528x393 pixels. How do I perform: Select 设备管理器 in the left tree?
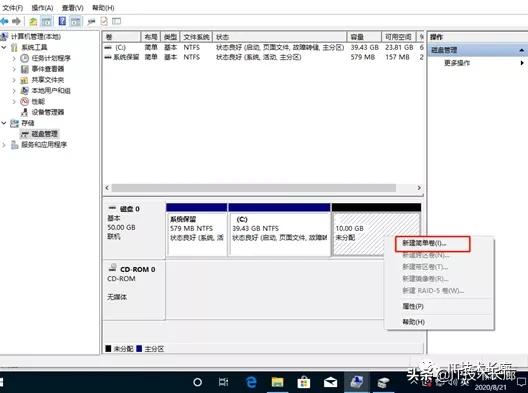pyautogui.click(x=47, y=112)
